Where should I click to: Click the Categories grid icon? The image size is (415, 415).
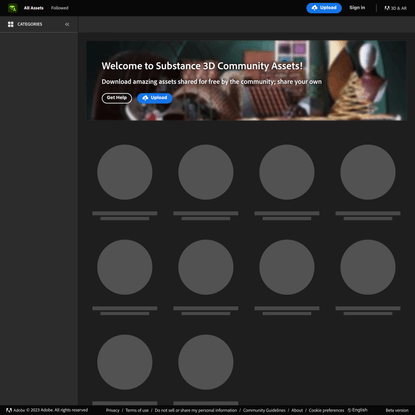coord(11,24)
